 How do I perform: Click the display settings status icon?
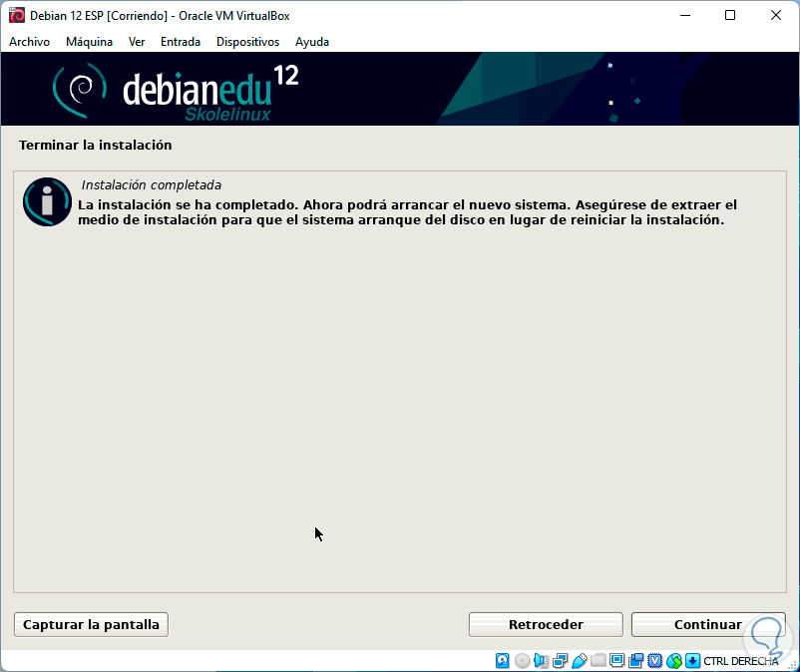pos(616,661)
